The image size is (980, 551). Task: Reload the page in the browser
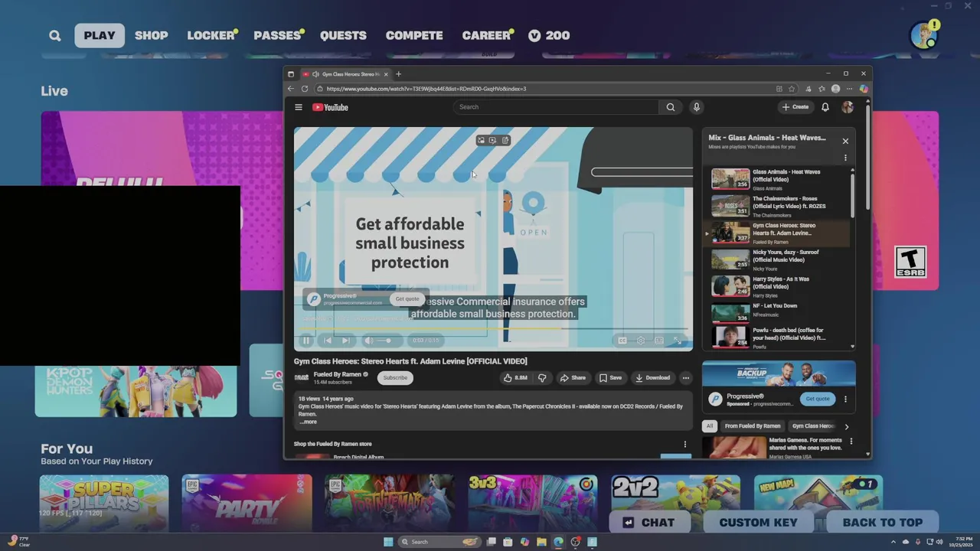305,89
